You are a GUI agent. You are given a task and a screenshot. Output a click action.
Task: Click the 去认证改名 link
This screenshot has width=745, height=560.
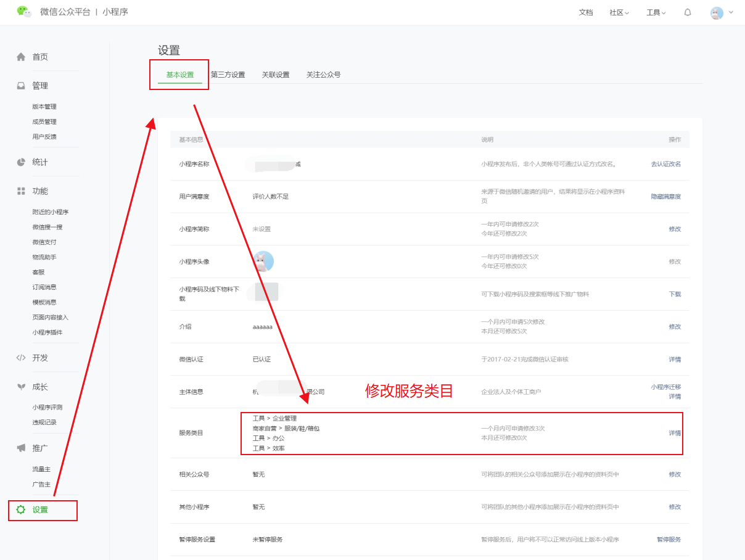665,164
